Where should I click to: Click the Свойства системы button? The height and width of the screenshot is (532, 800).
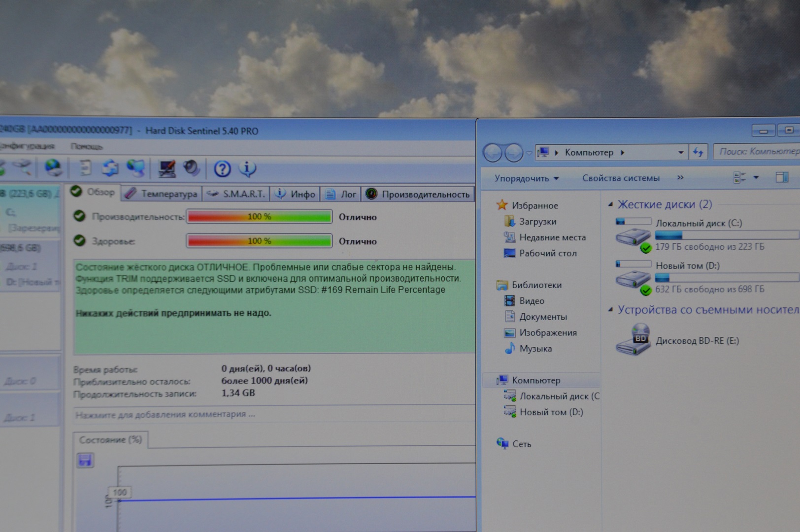(x=621, y=178)
